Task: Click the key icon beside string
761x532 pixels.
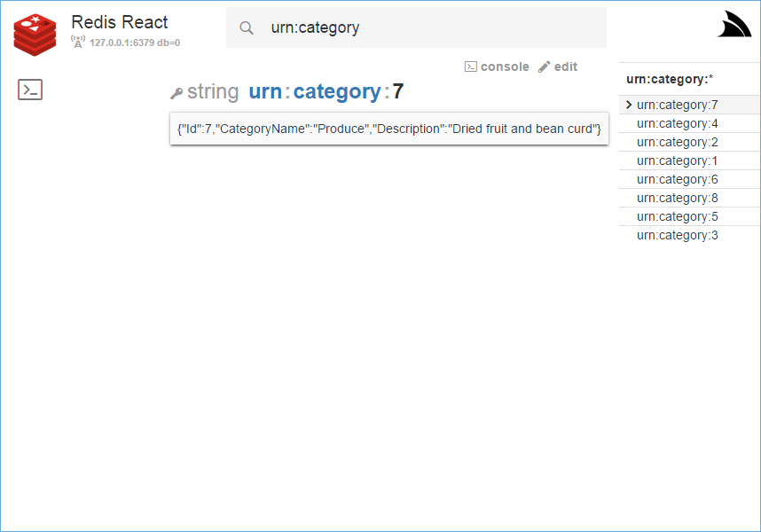Action: pyautogui.click(x=177, y=93)
